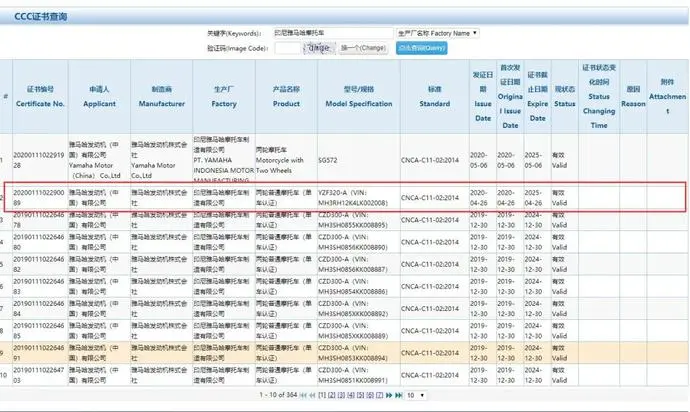Jump to the last results page icon

(x=399, y=395)
